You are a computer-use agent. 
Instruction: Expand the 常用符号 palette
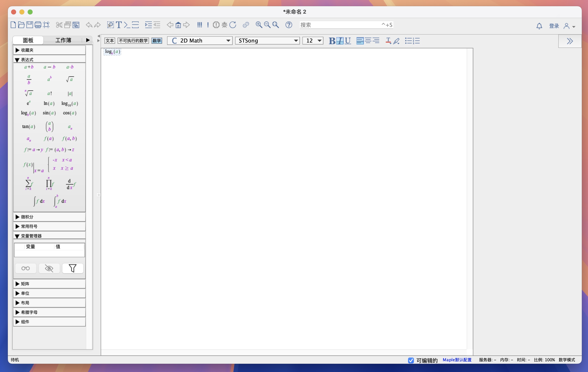click(x=49, y=226)
